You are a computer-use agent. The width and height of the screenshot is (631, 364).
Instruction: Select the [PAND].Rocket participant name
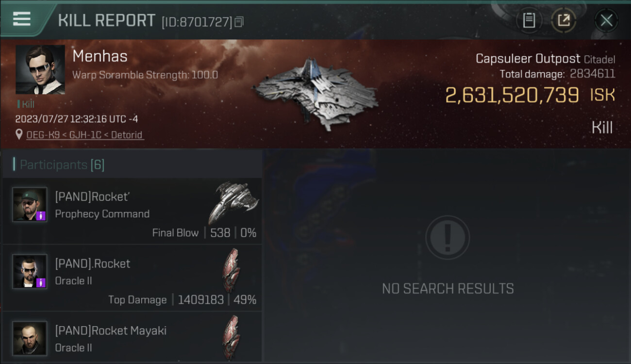coord(93,264)
